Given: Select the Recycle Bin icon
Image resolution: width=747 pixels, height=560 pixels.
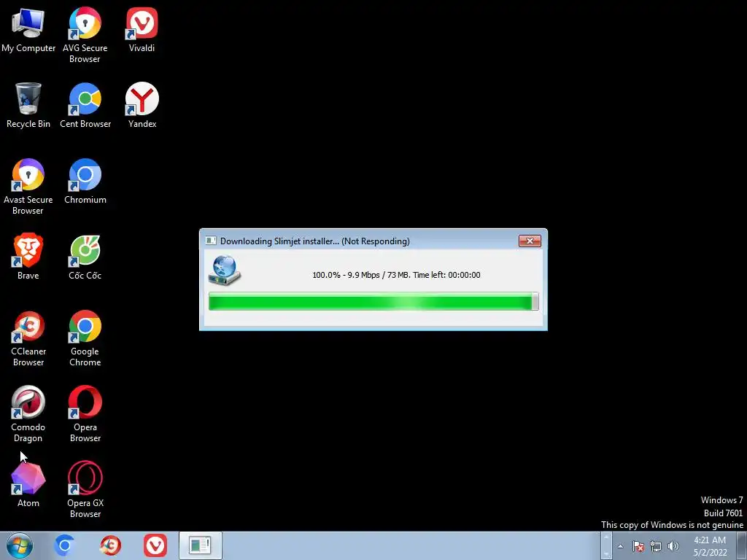Looking at the screenshot, I should [28, 106].
